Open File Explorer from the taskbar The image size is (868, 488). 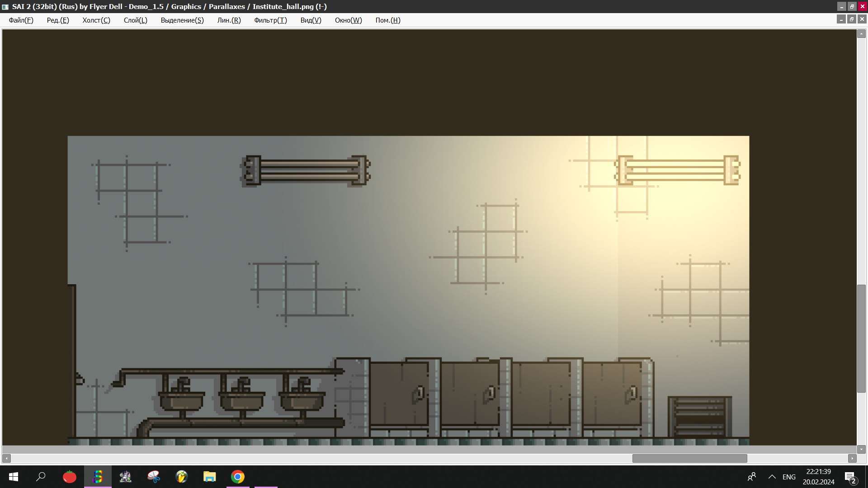click(210, 477)
